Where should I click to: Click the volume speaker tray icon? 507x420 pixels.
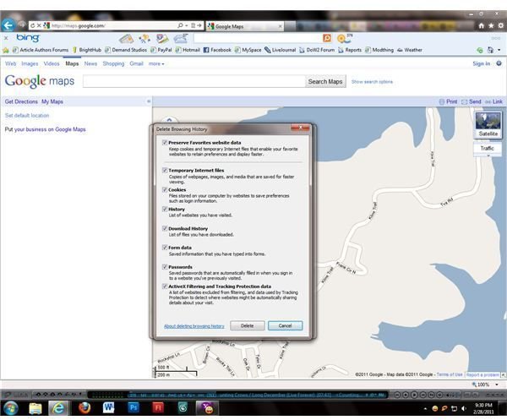[464, 408]
